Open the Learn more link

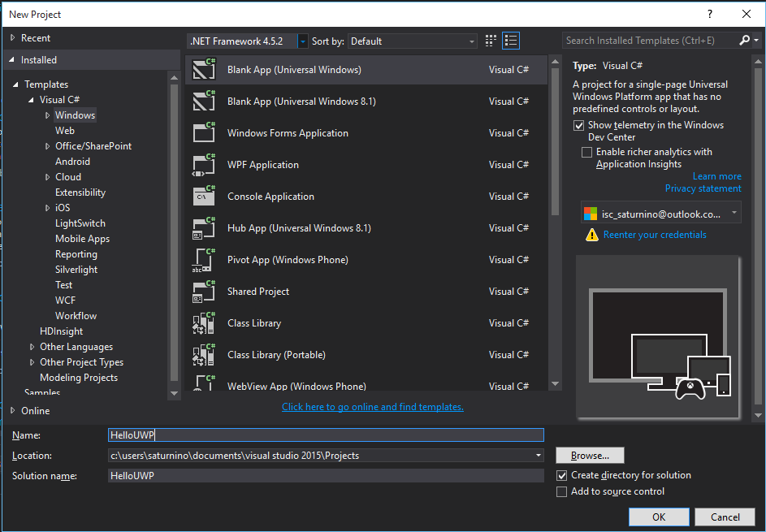click(x=716, y=176)
